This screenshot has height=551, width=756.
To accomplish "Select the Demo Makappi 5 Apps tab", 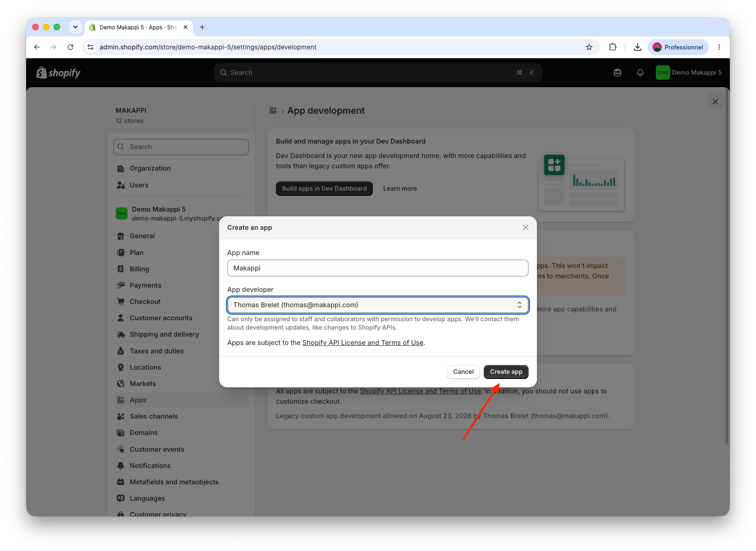I will [139, 27].
